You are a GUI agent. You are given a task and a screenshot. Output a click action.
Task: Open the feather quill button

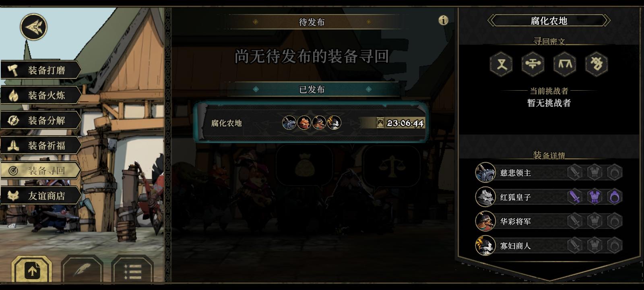tap(82, 269)
